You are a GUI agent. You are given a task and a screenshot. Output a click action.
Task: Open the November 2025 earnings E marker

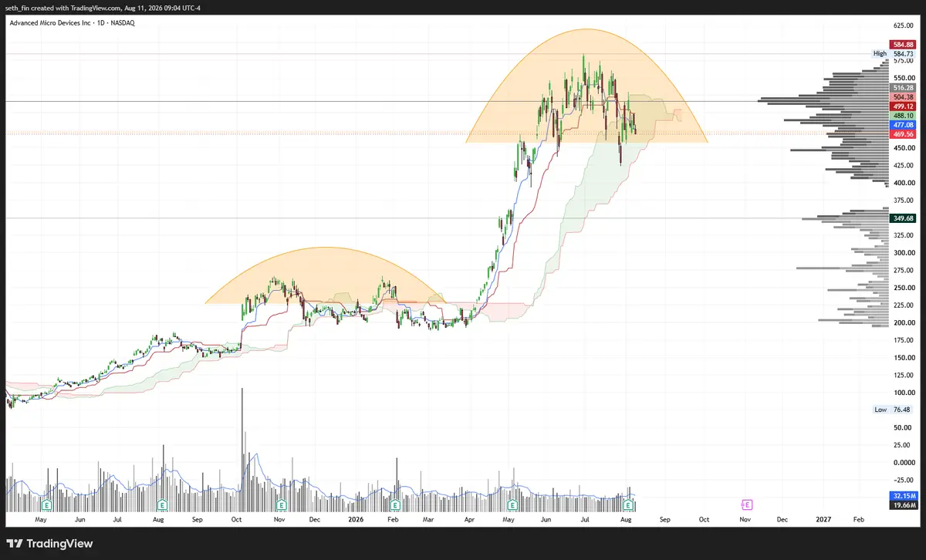282,505
